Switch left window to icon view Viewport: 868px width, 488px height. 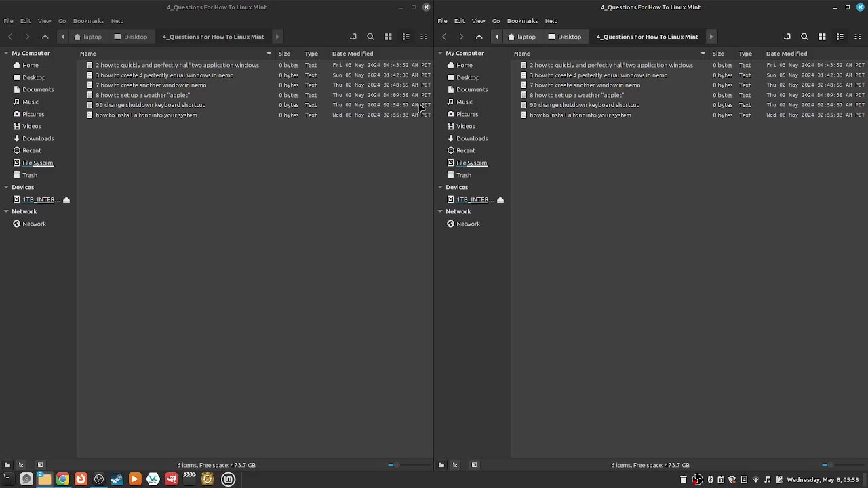389,37
